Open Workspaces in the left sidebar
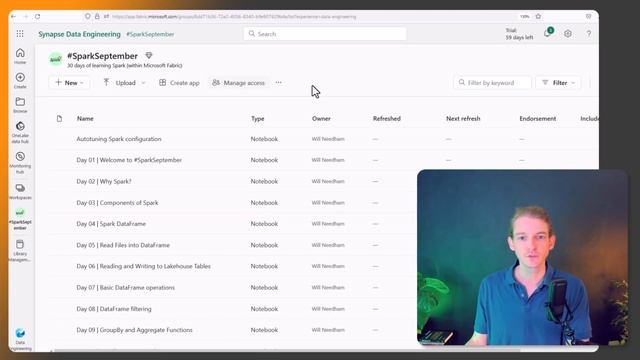 (20, 191)
